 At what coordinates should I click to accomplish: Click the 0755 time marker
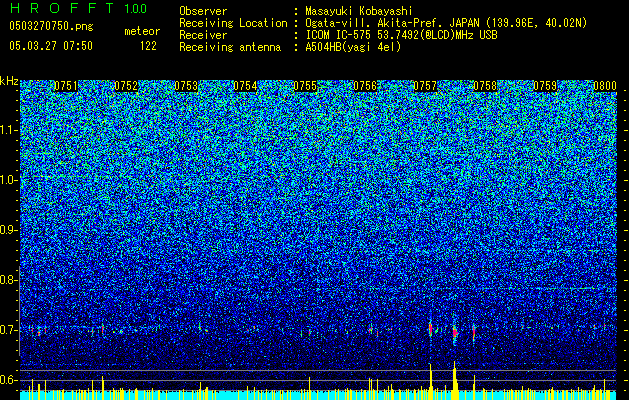(x=305, y=86)
